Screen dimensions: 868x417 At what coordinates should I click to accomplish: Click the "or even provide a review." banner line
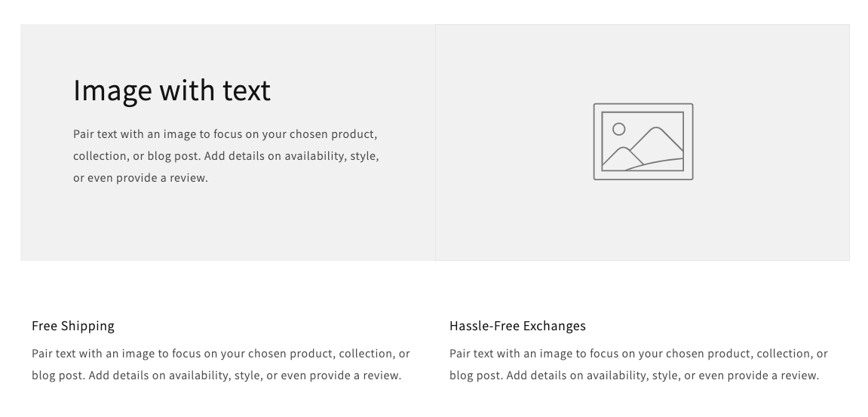[x=140, y=178]
